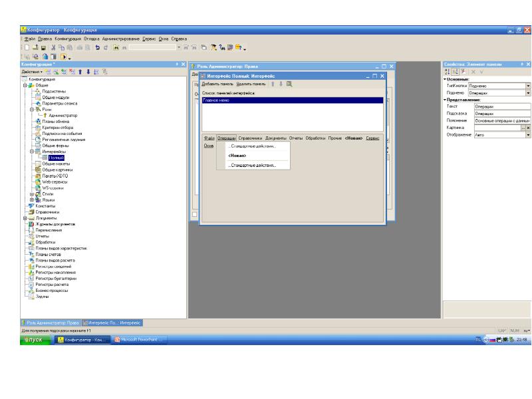Image resolution: width=532 pixels, height=399 pixels.
Task: Collapse the Общие tree branch
Action: [x=25, y=85]
